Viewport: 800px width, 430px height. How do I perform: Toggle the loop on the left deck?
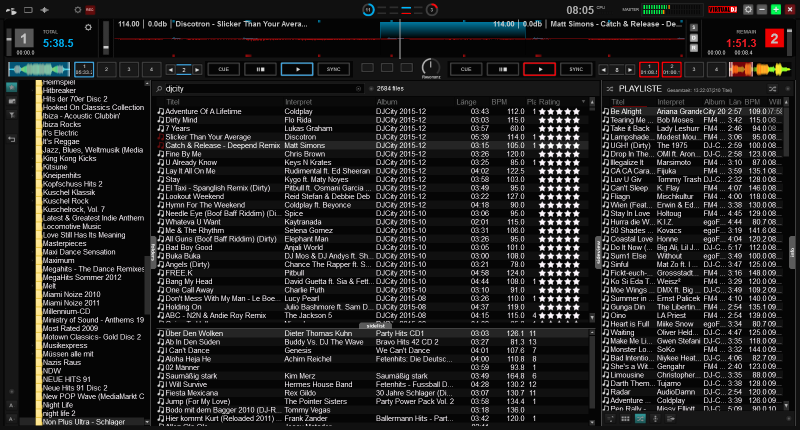[184, 70]
